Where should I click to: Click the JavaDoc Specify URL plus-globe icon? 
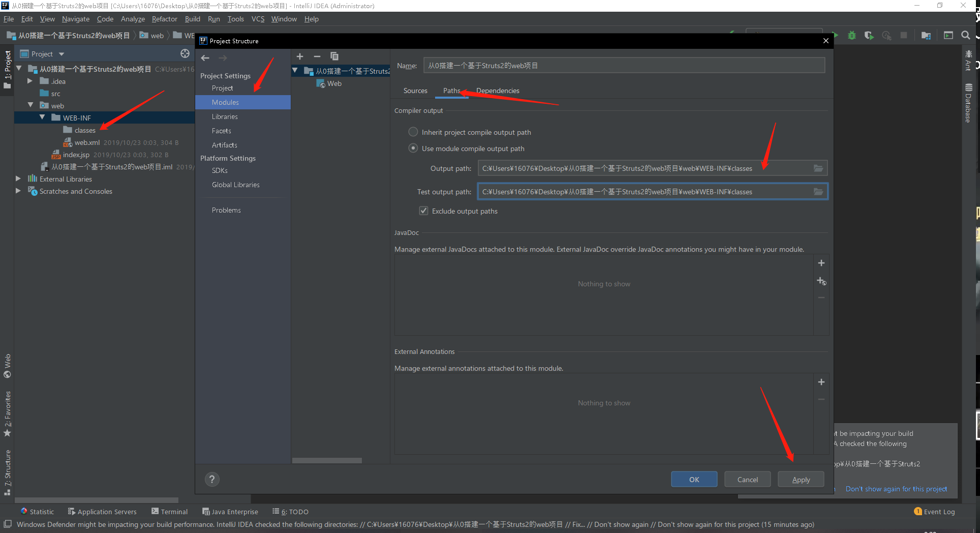821,281
